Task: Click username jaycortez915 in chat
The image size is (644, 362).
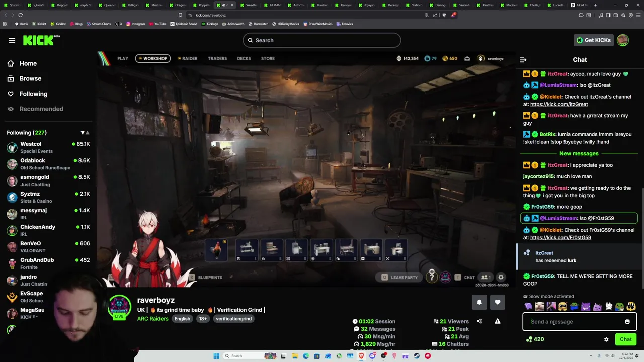Action: 539,176
